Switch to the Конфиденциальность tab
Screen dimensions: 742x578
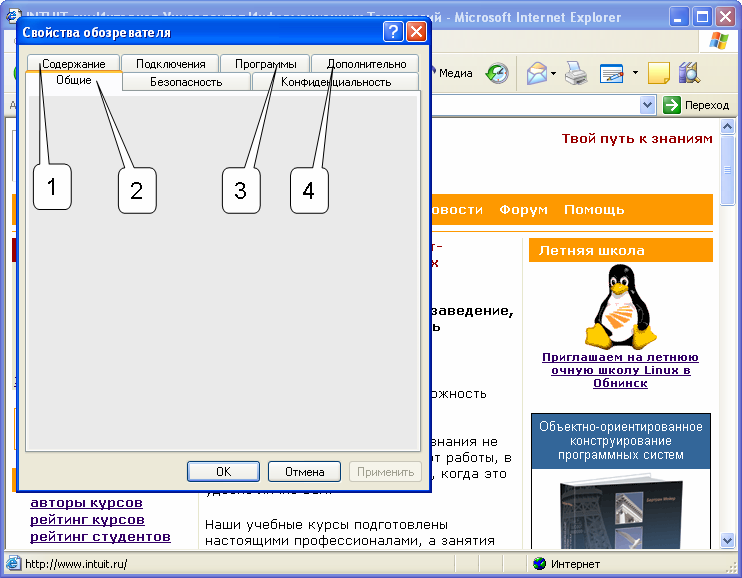pyautogui.click(x=336, y=82)
